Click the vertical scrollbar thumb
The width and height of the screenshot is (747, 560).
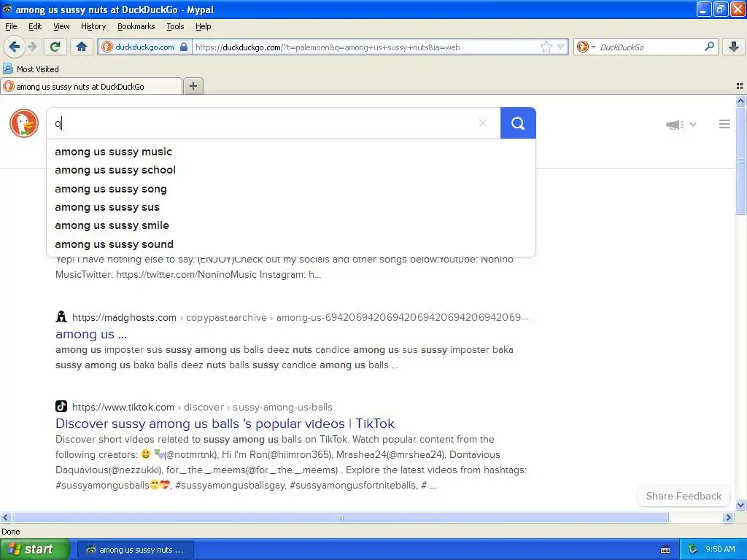point(740,161)
